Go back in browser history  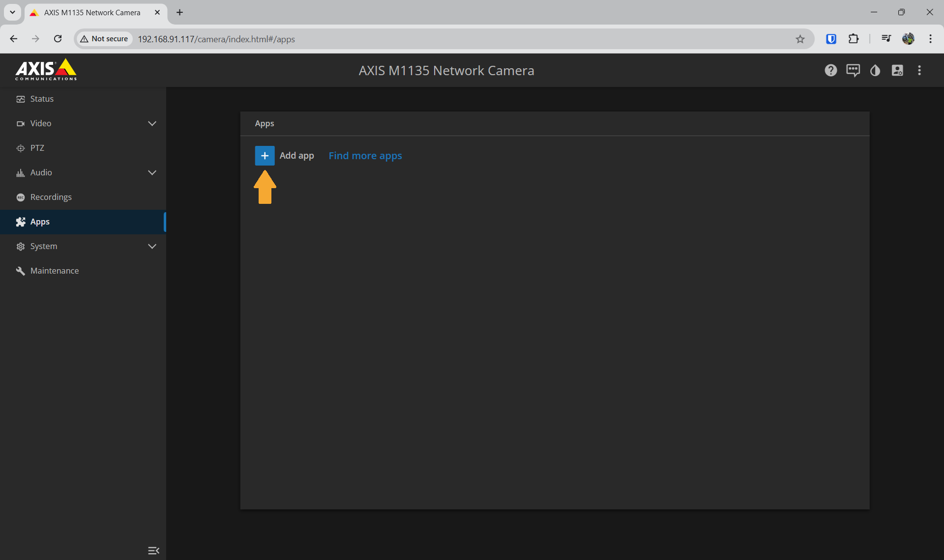coord(14,39)
